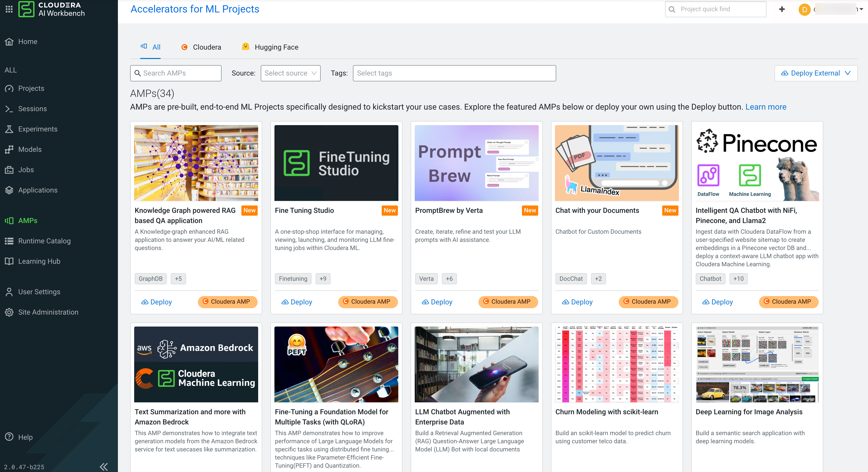Open the app switcher grid icon
The image size is (868, 472).
[9, 9]
